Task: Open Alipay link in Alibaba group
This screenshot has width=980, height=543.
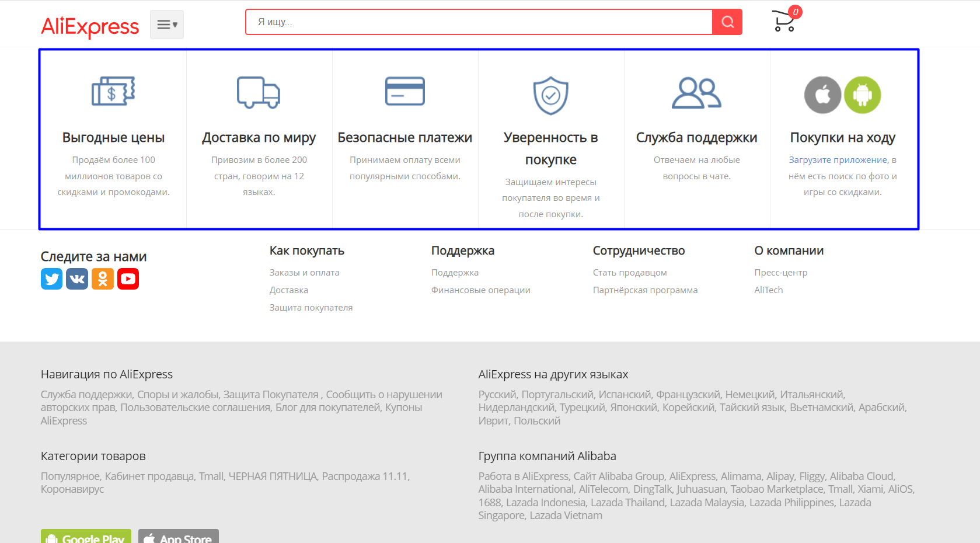Action: click(x=780, y=476)
